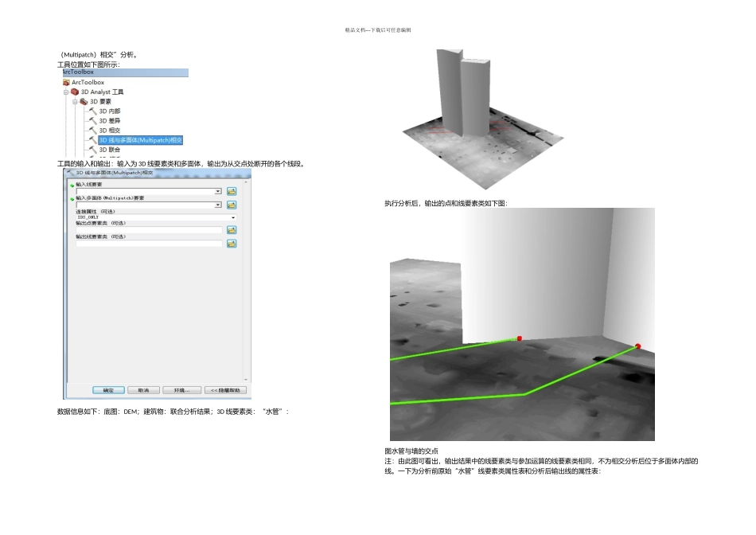Click the 3D Analyst 工具 red toolbox icon
The image size is (756, 535).
75,92
